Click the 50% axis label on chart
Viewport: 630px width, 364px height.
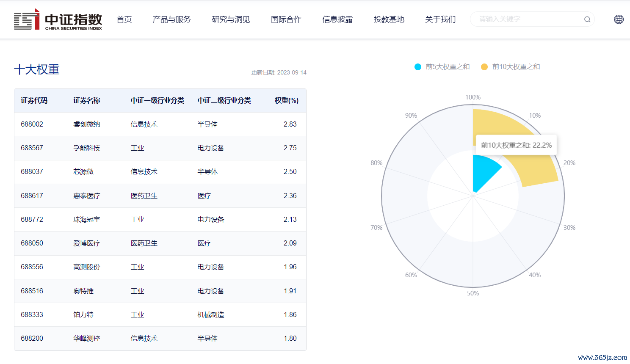click(473, 293)
